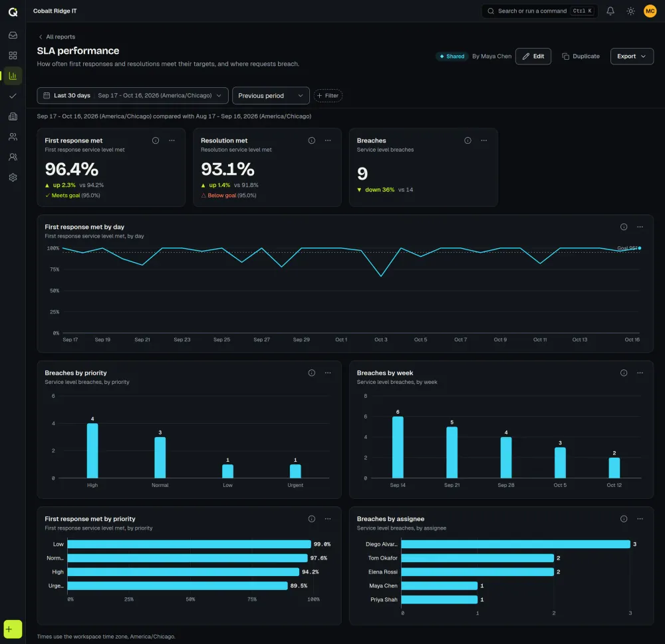Click the Shared badge
This screenshot has height=644, width=665.
452,57
